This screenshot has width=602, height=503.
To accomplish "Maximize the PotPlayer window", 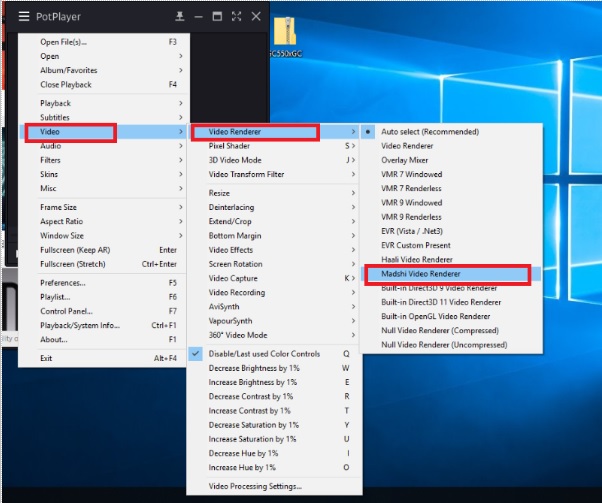I will [217, 16].
